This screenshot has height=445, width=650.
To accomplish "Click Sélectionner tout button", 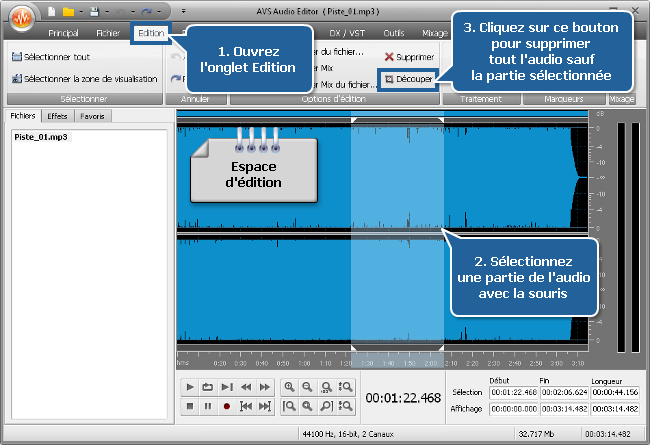I will pyautogui.click(x=51, y=57).
